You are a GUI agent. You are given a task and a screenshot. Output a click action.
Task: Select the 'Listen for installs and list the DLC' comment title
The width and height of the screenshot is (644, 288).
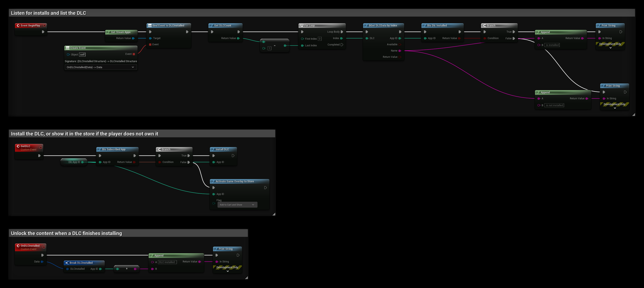(49, 13)
